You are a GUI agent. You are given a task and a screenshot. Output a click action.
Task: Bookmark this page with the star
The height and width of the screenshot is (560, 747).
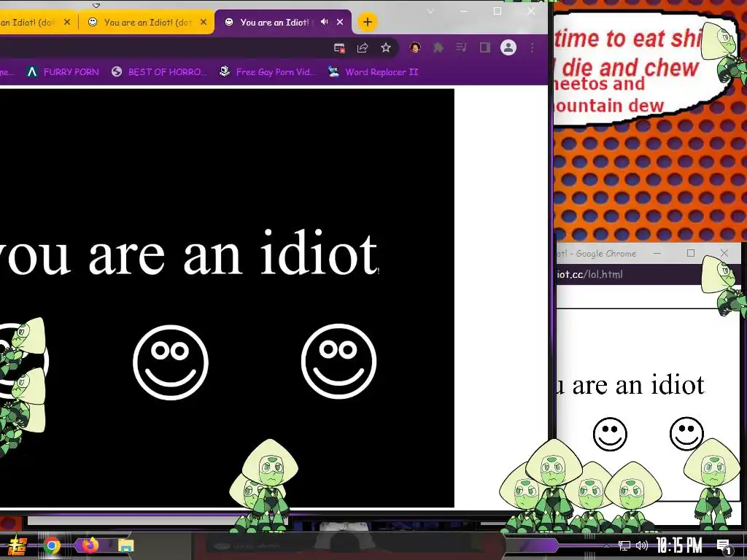pos(386,47)
